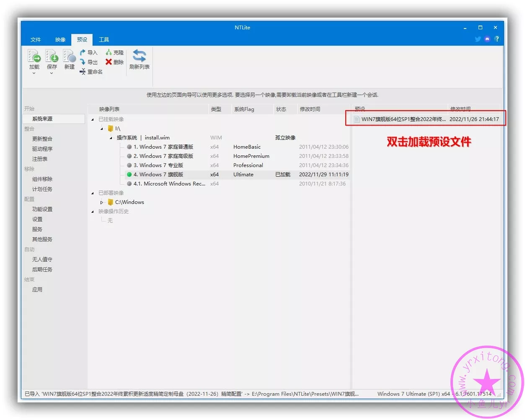Select the row '4. Windows 7 旗舰版'

click(x=237, y=175)
